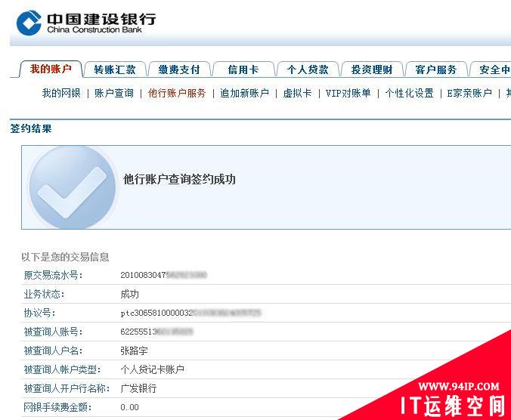
Task: Click the 协议号 label
Action: (39, 313)
